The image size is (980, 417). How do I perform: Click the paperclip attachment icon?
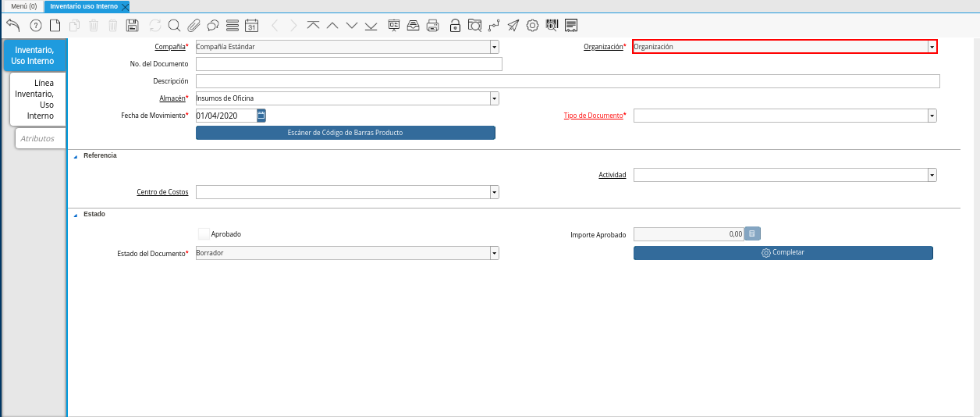pyautogui.click(x=194, y=25)
